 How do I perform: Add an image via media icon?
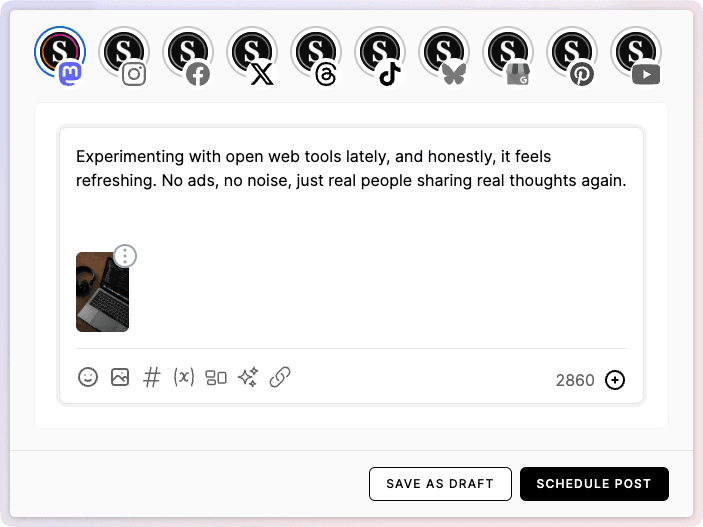(x=120, y=377)
